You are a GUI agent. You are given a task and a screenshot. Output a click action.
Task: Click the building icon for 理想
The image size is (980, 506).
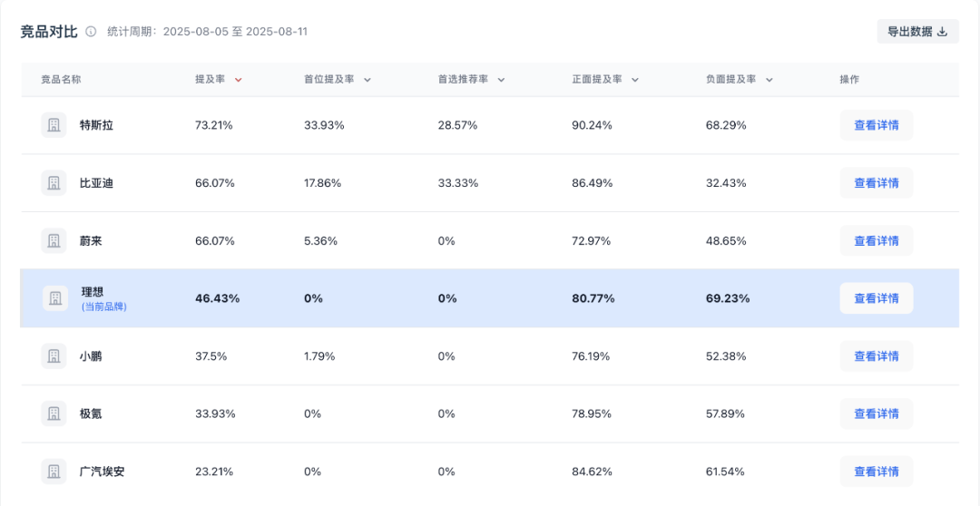pos(55,298)
